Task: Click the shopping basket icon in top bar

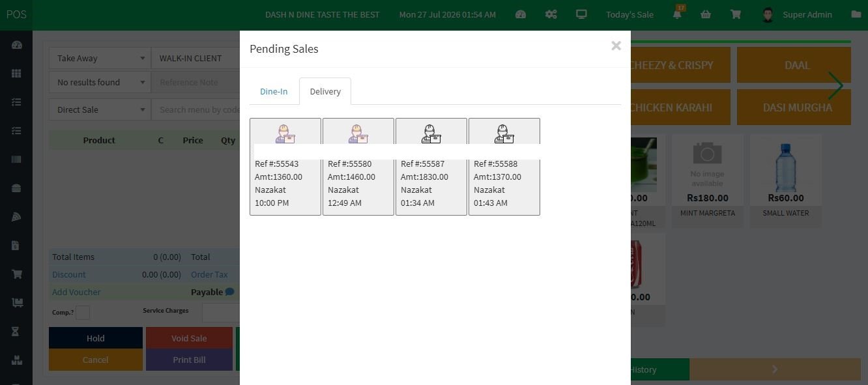Action: click(x=706, y=14)
